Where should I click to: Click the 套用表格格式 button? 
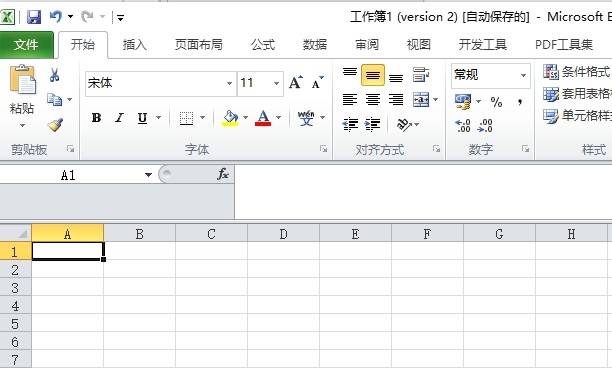[x=577, y=94]
